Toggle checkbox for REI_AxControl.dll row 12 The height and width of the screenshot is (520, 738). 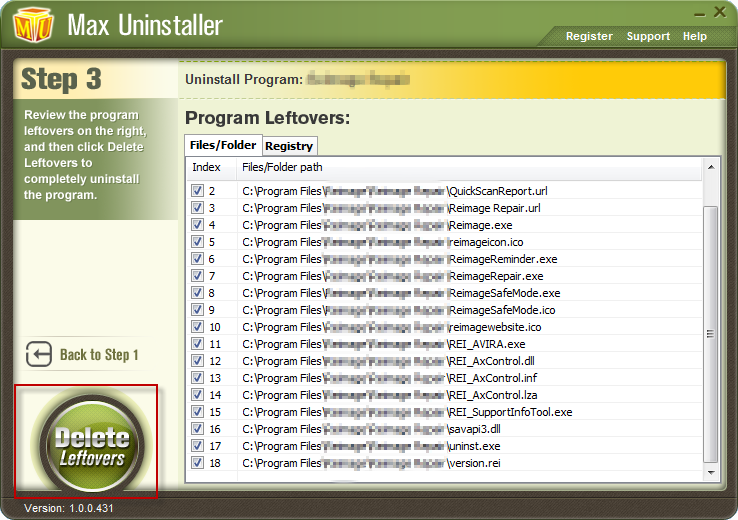coord(198,360)
